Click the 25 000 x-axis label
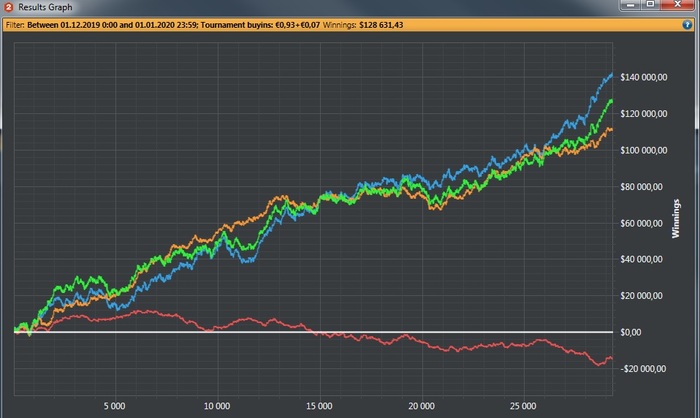 523,406
